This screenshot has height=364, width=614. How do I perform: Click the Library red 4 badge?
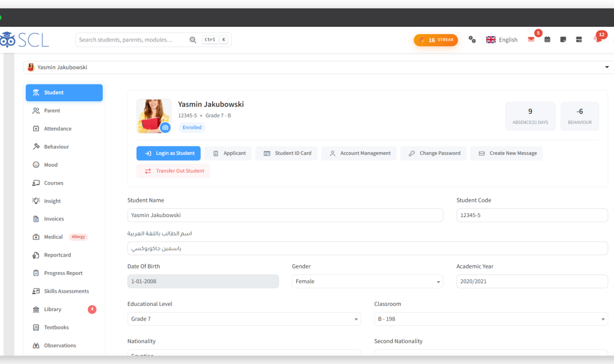(x=92, y=309)
